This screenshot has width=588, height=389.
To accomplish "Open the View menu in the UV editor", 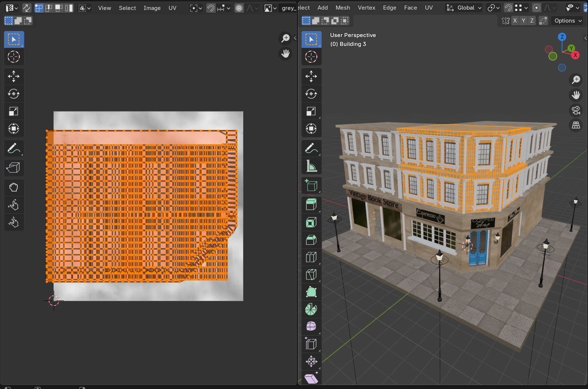I will coord(104,8).
